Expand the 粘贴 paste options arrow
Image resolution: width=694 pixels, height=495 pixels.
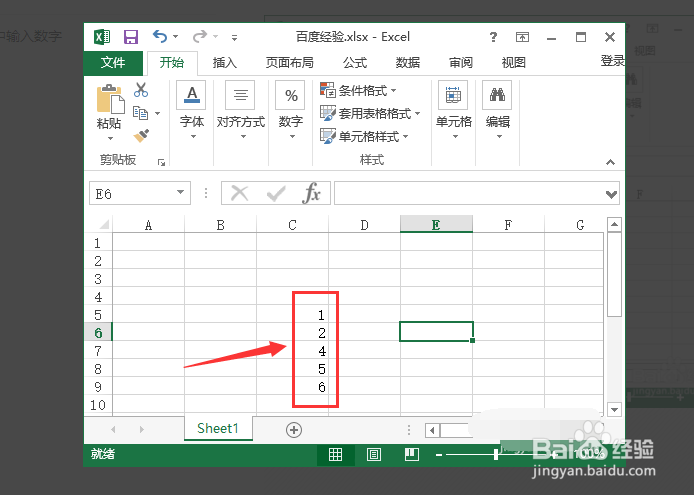click(x=110, y=138)
